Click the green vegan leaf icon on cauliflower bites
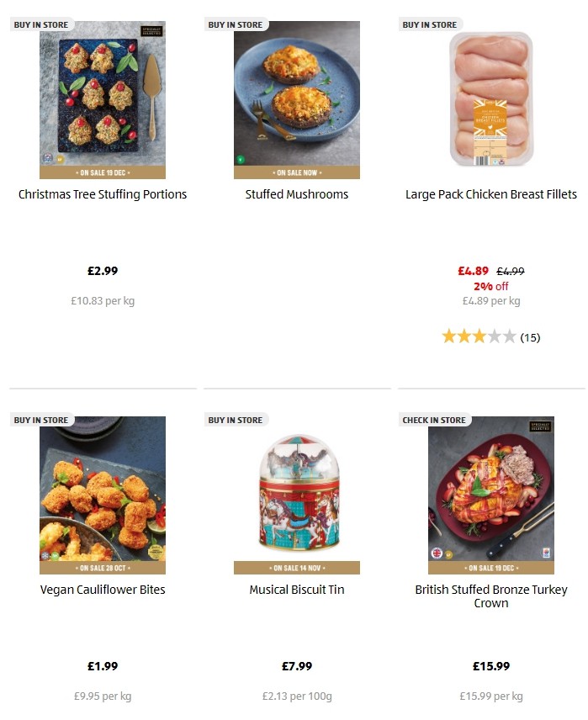Screen dimensions: 588x720 55,556
